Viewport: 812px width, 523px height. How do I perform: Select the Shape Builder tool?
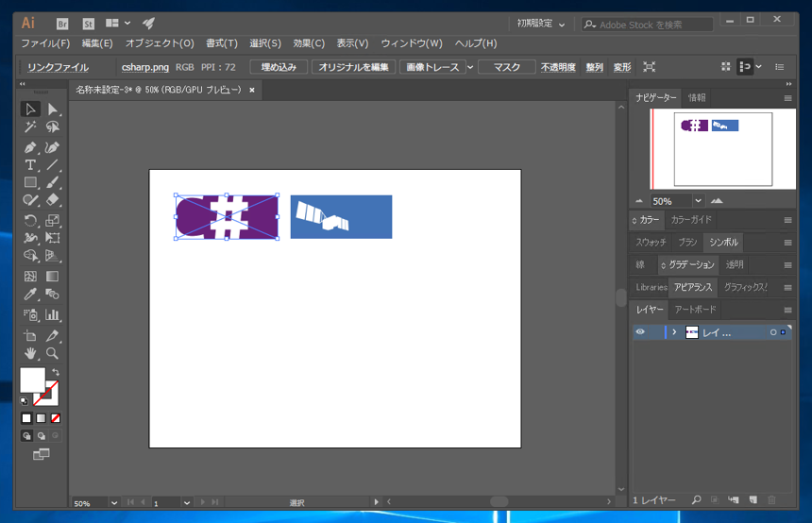point(30,256)
